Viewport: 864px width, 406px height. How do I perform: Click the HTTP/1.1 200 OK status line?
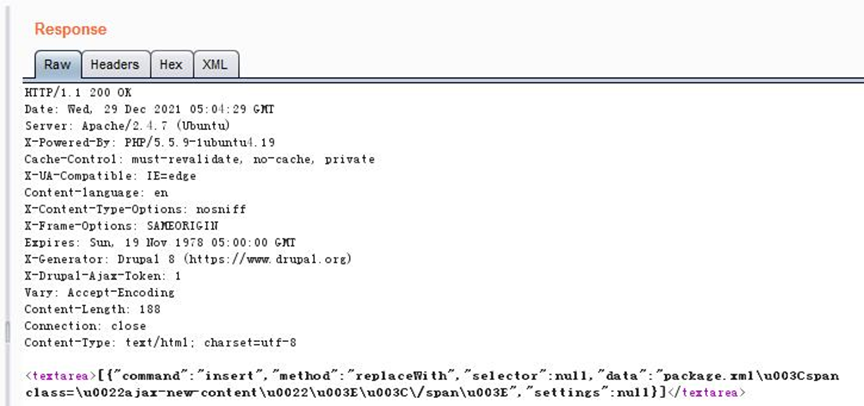[x=78, y=93]
